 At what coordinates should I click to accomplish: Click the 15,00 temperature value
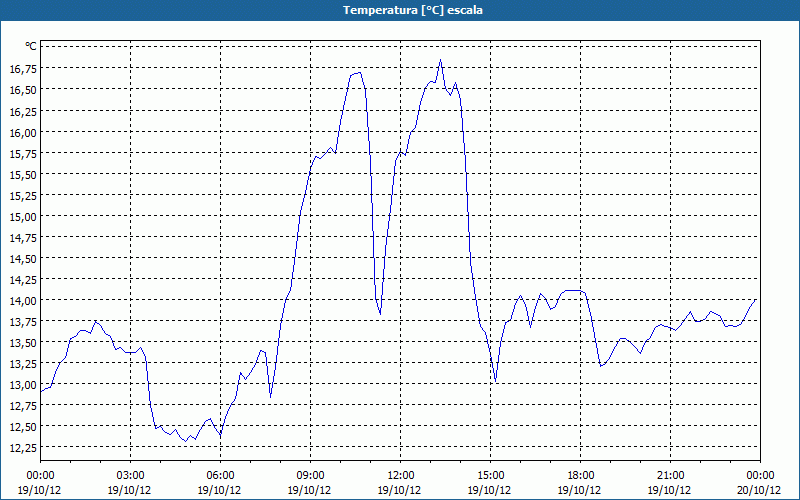[23, 216]
